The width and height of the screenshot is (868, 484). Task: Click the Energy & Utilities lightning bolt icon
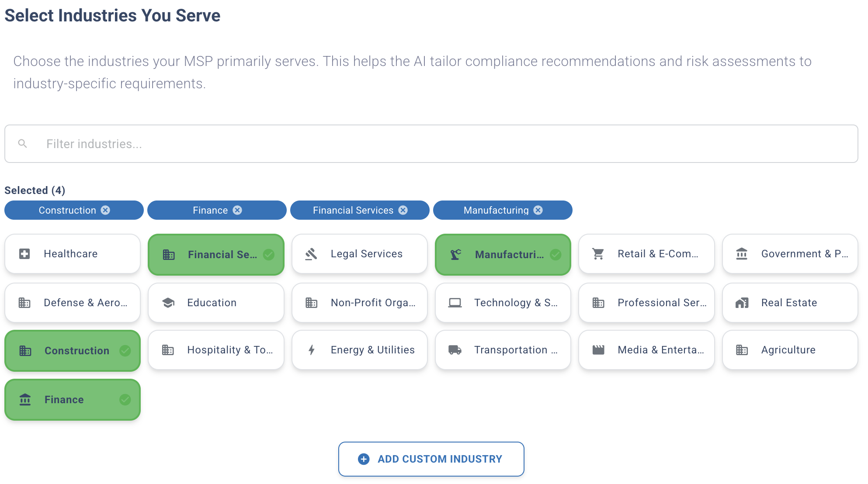click(x=311, y=349)
